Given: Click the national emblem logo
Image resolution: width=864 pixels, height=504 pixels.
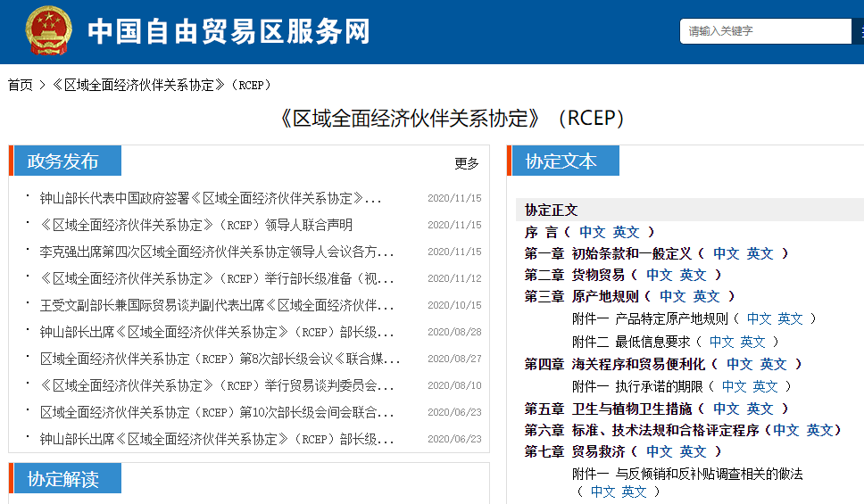Looking at the screenshot, I should (48, 31).
